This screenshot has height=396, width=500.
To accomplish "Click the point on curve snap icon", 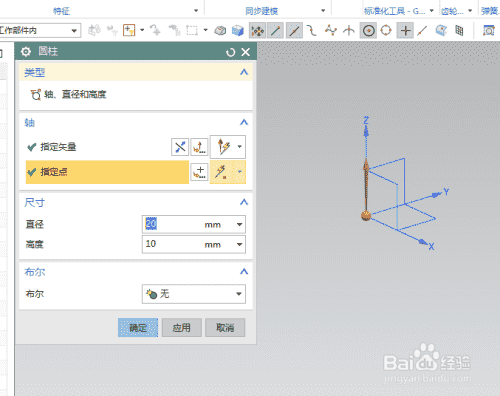I will [x=422, y=31].
